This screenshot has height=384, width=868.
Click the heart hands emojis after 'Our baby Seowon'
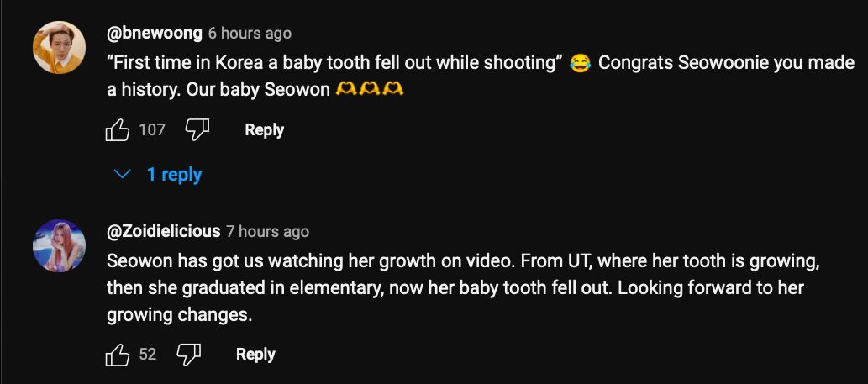(x=370, y=89)
